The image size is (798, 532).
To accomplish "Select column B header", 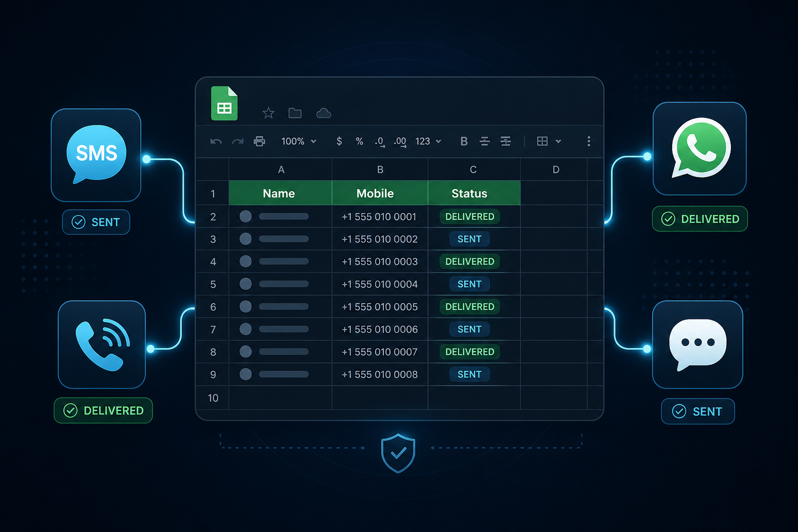I will click(380, 169).
